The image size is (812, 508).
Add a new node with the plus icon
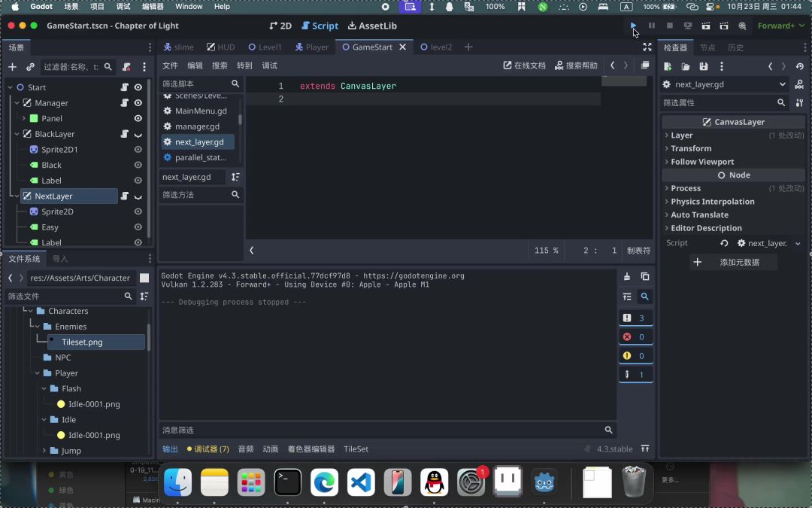(x=12, y=67)
